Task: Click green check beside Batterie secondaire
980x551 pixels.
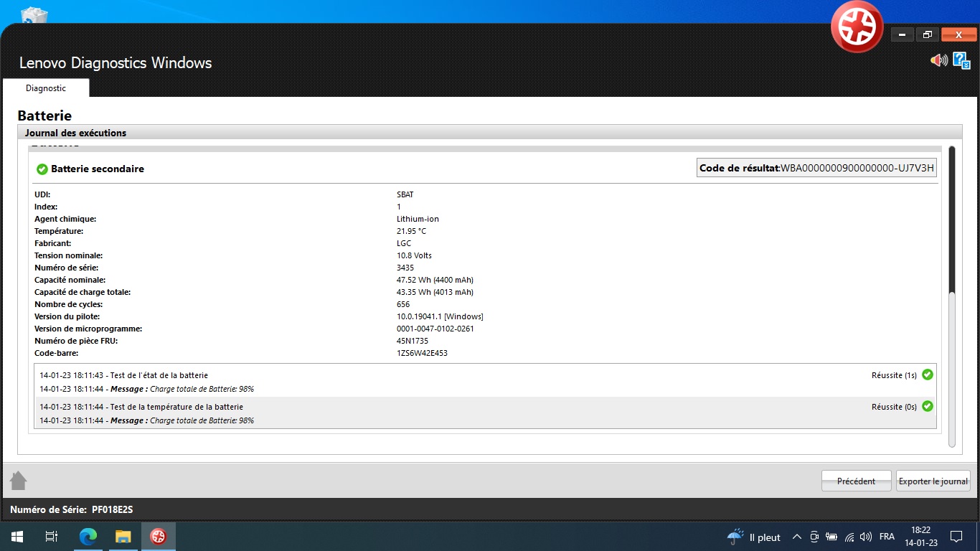Action: [x=42, y=169]
